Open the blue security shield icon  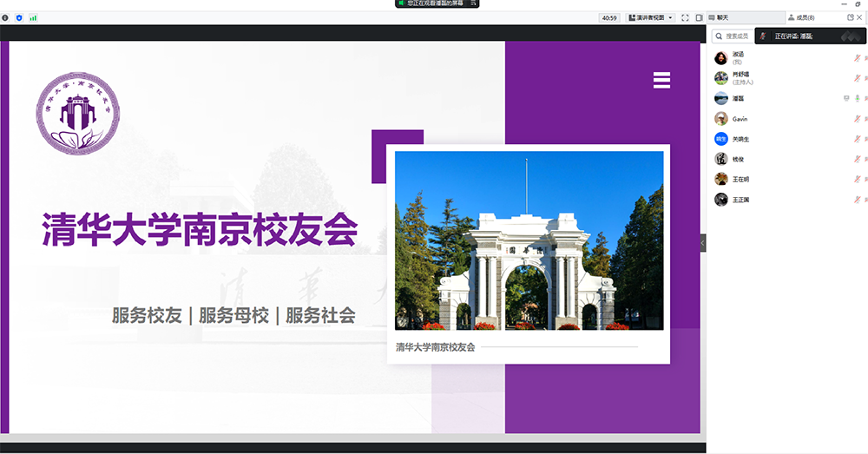tap(19, 17)
